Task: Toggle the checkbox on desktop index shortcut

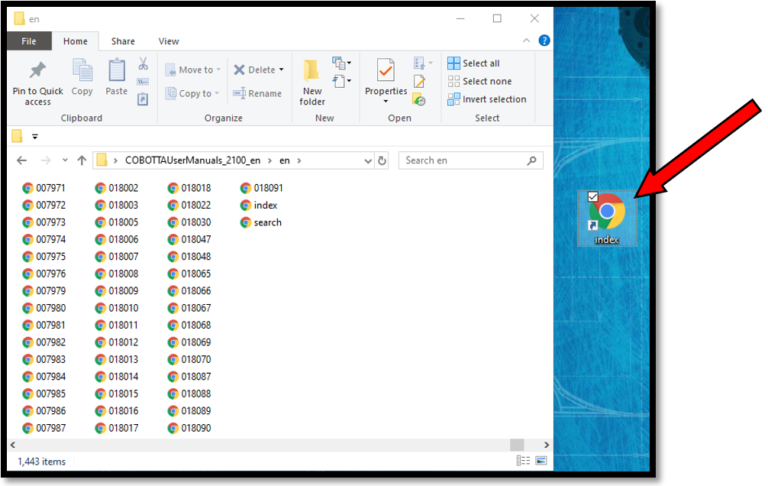Action: pos(593,197)
